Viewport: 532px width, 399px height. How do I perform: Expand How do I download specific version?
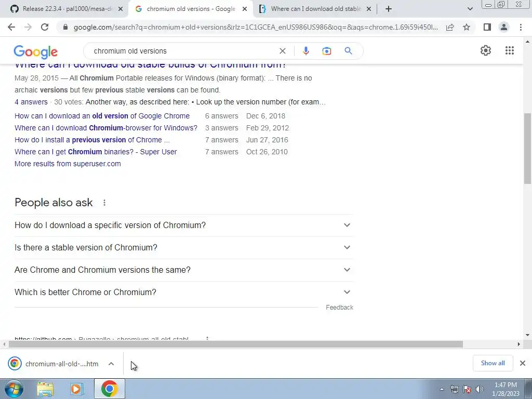184,225
